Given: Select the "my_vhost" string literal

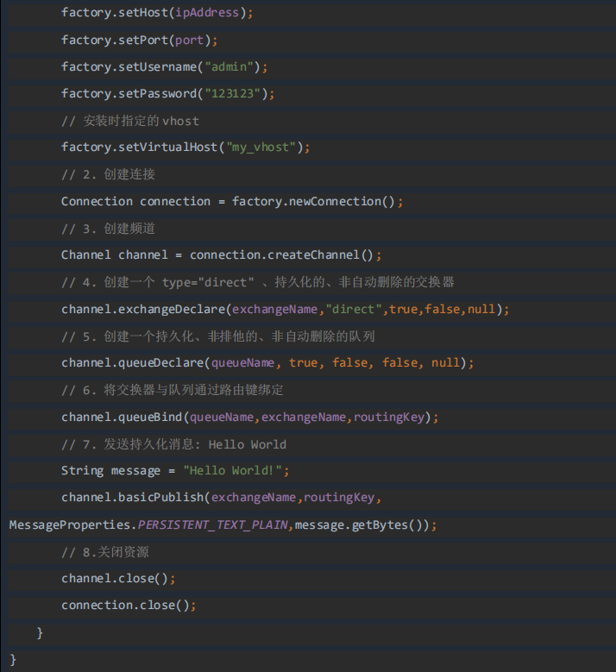Looking at the screenshot, I should tap(261, 148).
